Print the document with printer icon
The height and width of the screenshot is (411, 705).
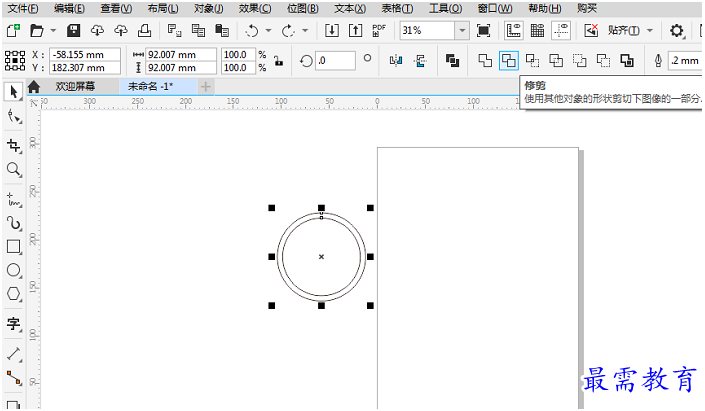tap(144, 31)
